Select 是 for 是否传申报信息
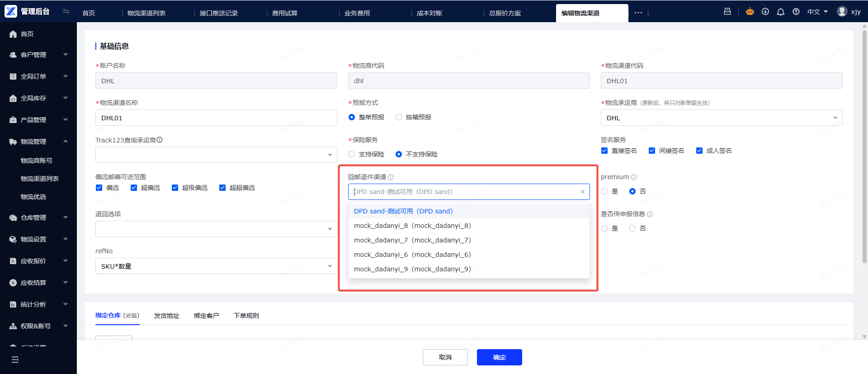Viewport: 868px width, 374px height. tap(604, 228)
